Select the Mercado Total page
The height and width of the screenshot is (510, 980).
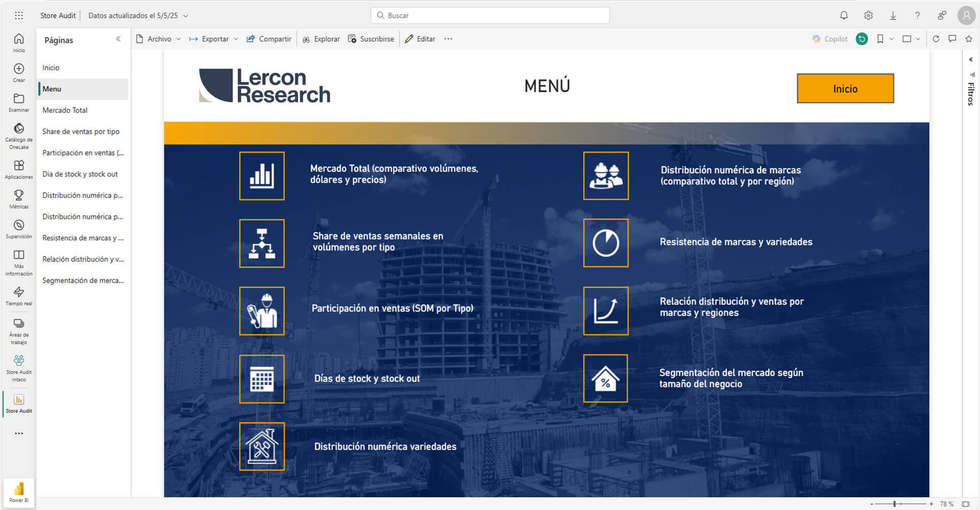point(65,110)
